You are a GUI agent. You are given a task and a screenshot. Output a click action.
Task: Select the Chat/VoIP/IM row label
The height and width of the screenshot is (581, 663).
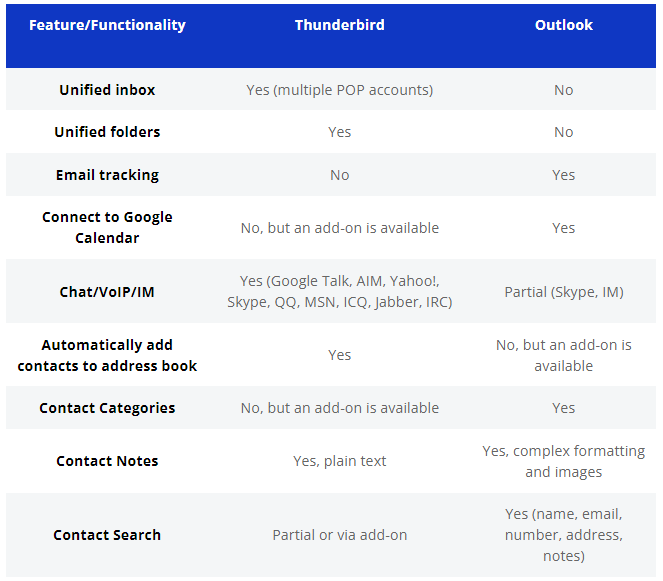point(107,292)
